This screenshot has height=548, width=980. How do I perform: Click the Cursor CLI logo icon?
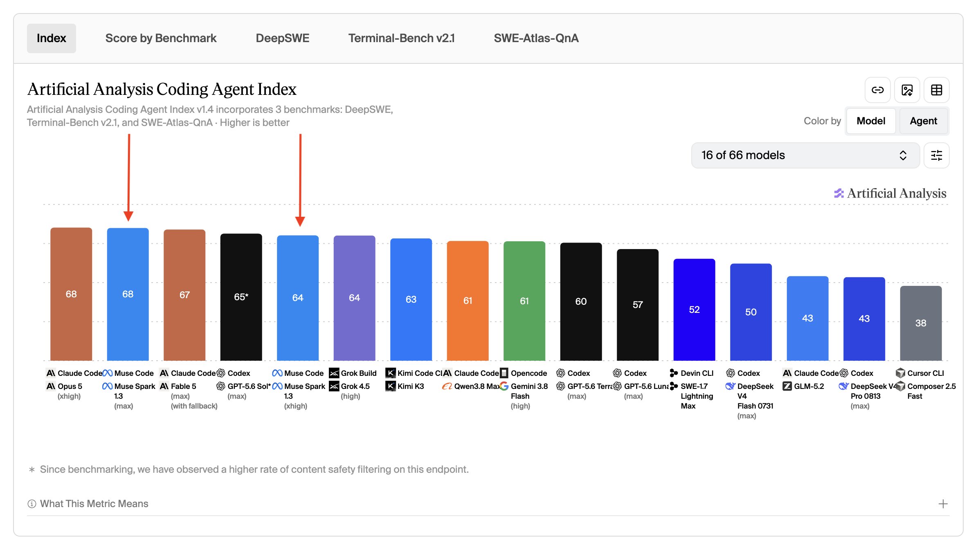tap(900, 373)
